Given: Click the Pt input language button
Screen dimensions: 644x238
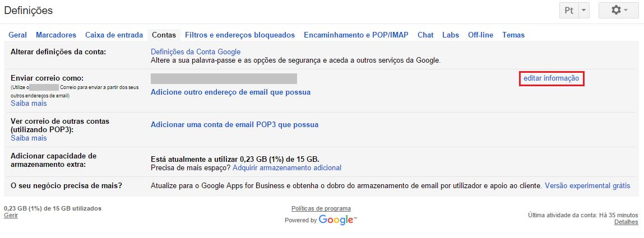Looking at the screenshot, I should (568, 10).
